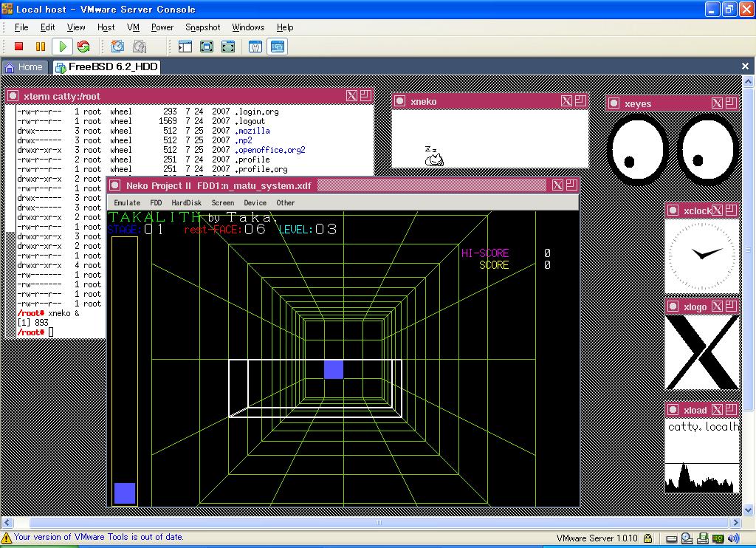Switch to quick switch mode icon
This screenshot has height=548, width=756.
[x=228, y=47]
